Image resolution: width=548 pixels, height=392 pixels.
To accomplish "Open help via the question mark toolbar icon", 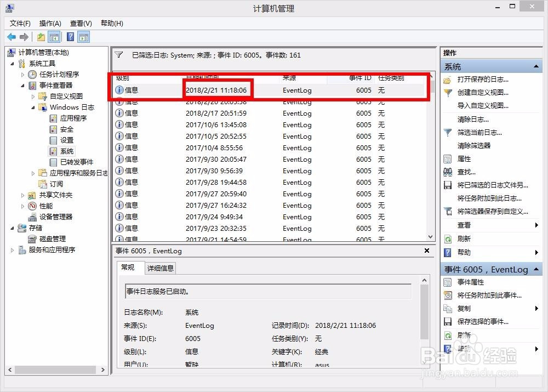I will (70, 37).
